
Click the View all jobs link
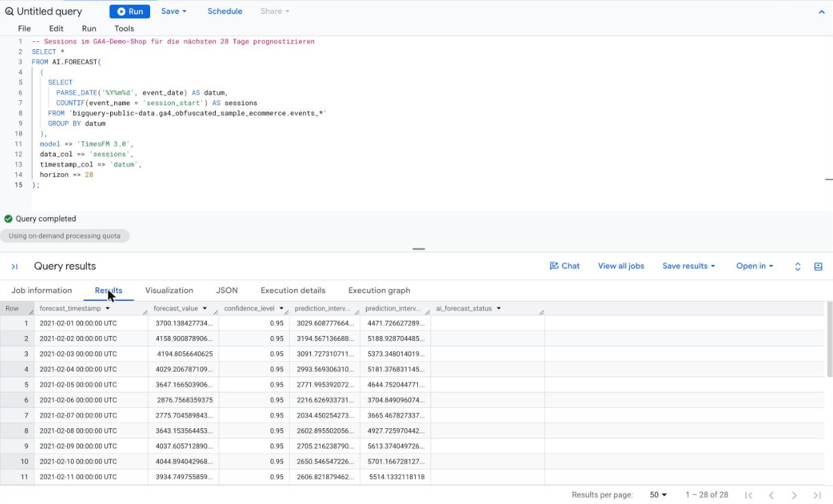(621, 266)
